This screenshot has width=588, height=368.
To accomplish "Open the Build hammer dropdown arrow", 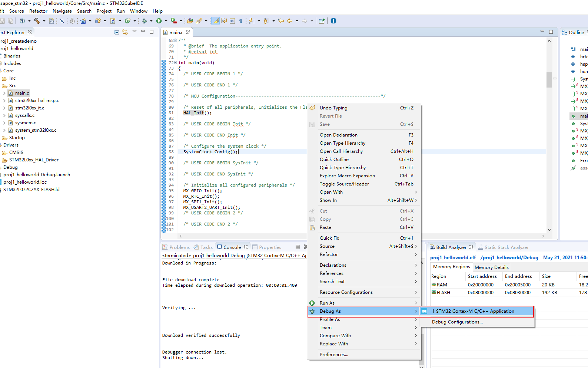I will 44,21.
